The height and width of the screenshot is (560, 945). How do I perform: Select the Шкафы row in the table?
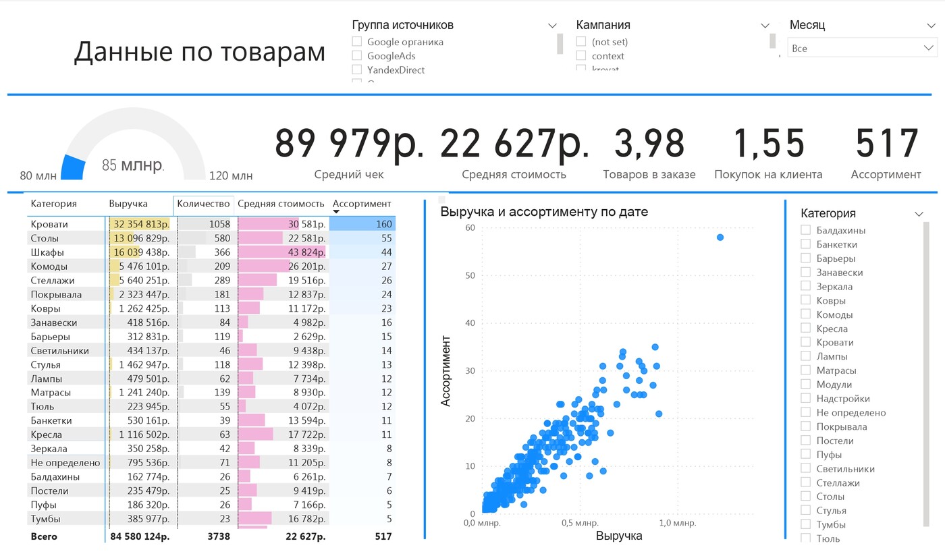point(47,252)
